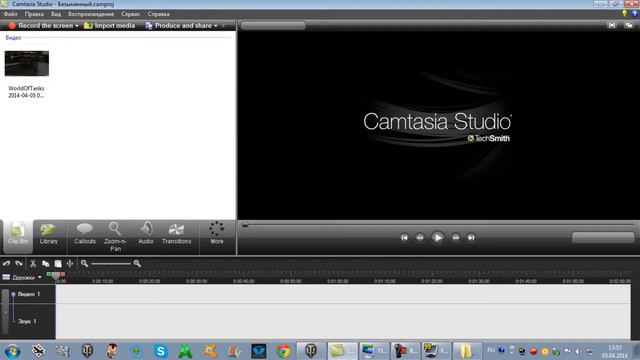Click the RU language indicator

pyautogui.click(x=491, y=350)
